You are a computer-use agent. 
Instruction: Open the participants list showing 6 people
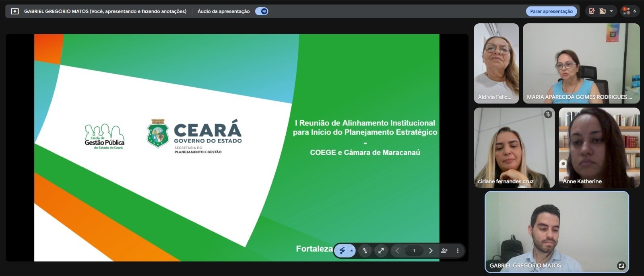630,11
